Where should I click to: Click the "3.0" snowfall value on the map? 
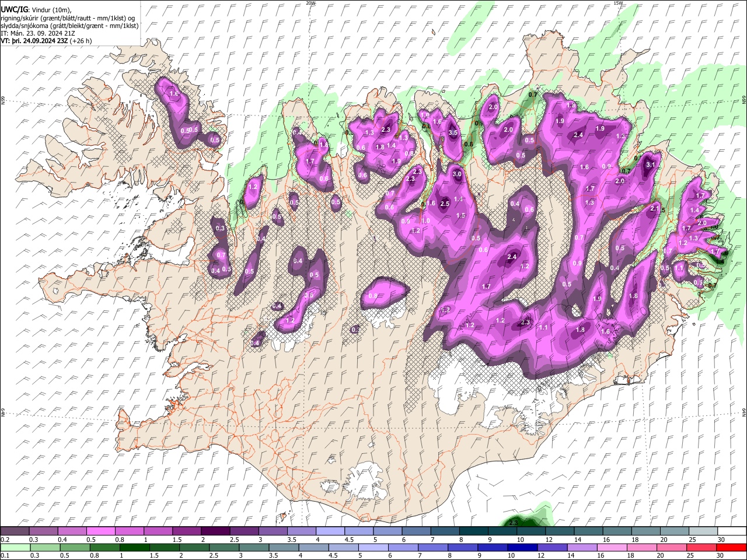pyautogui.click(x=457, y=174)
